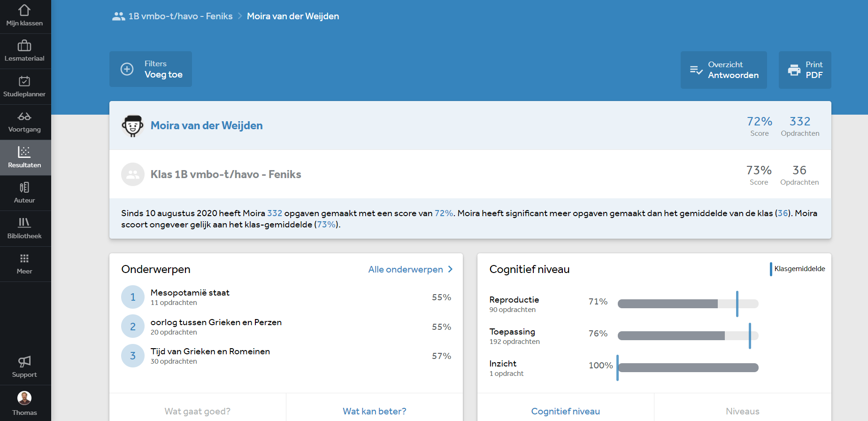Click Inzicht label
868x421 pixels.
(x=503, y=364)
